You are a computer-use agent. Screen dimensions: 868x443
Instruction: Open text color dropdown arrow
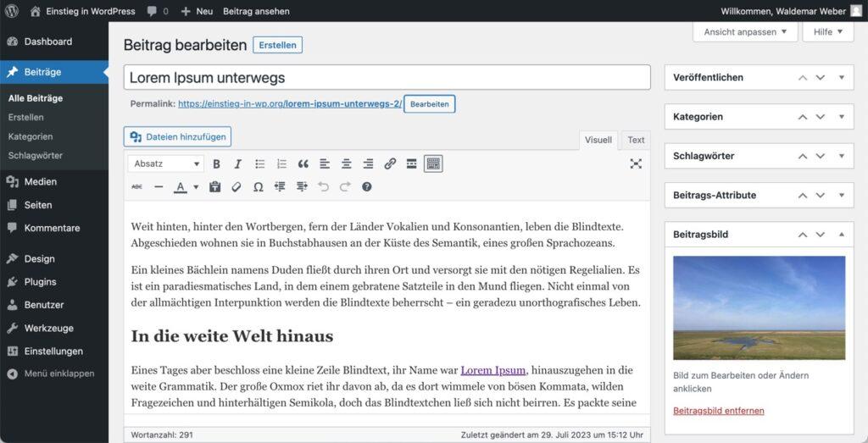[x=196, y=187]
